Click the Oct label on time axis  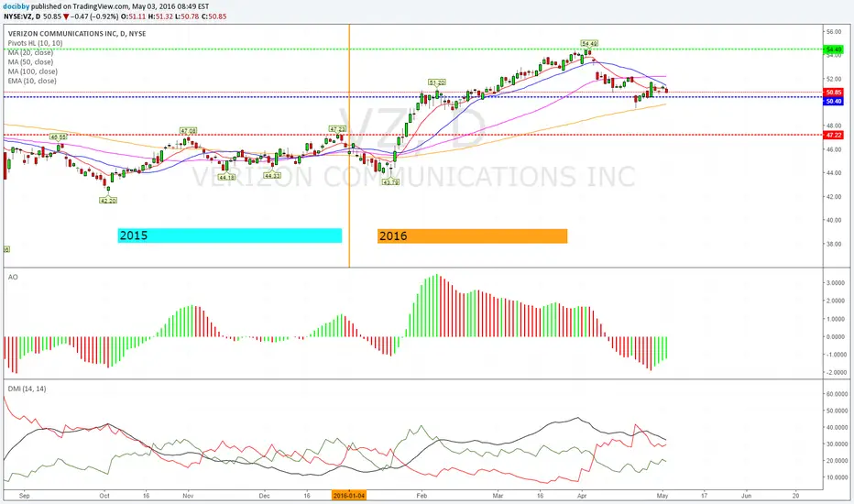click(104, 496)
